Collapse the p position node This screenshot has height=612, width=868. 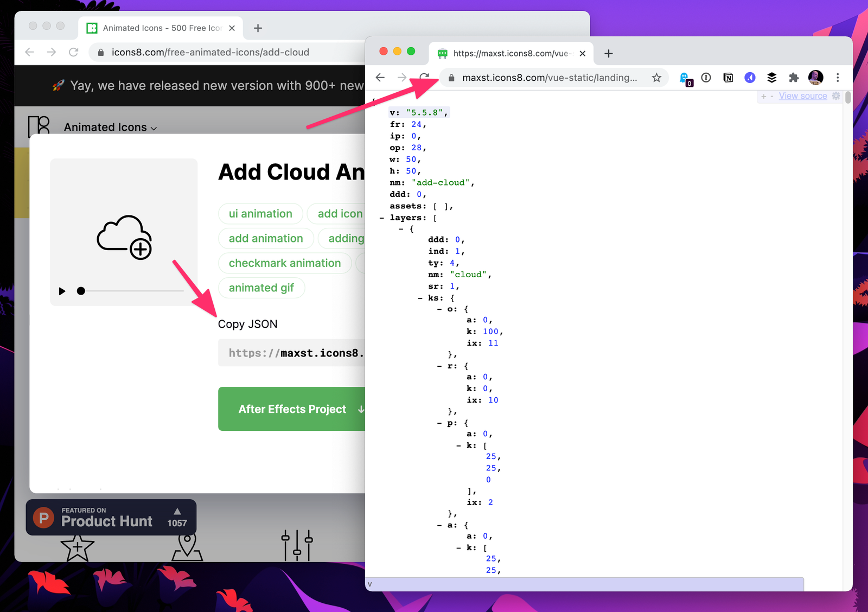coord(439,423)
